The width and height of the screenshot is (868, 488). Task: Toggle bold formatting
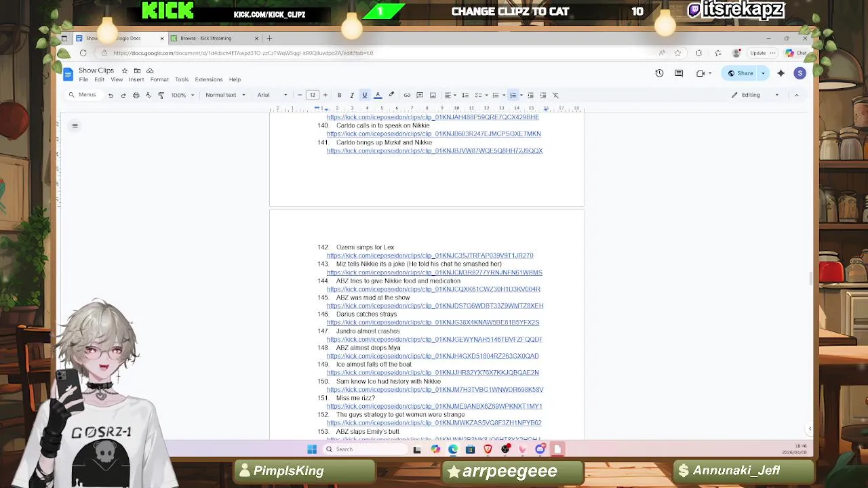[x=339, y=95]
